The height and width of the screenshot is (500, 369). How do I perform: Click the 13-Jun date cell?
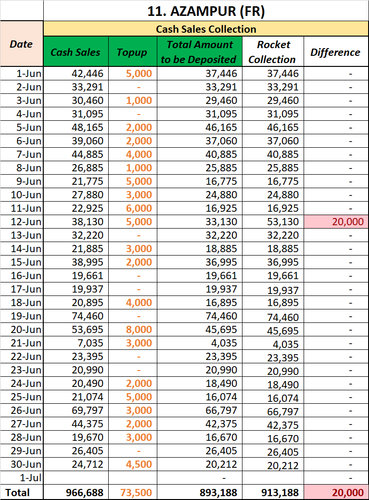coord(22,235)
